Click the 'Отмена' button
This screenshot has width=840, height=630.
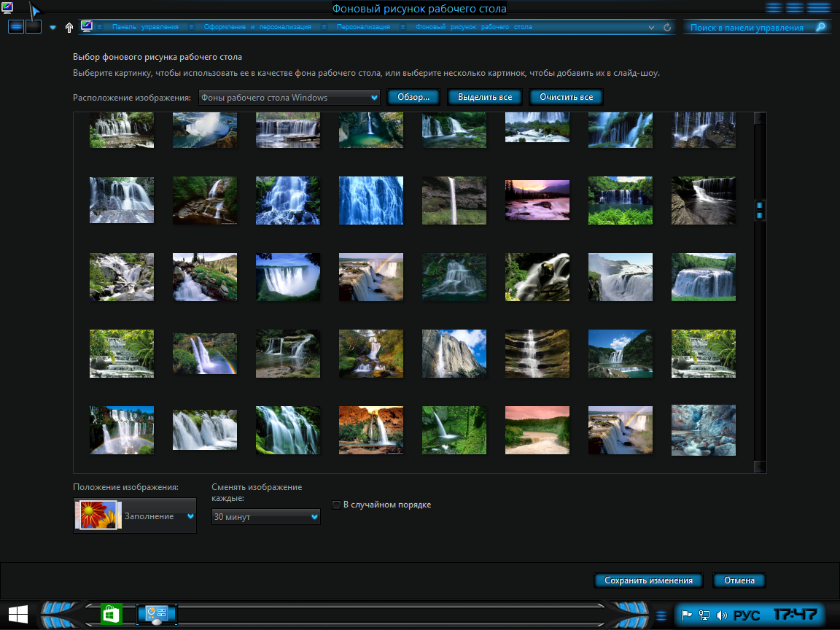(739, 580)
